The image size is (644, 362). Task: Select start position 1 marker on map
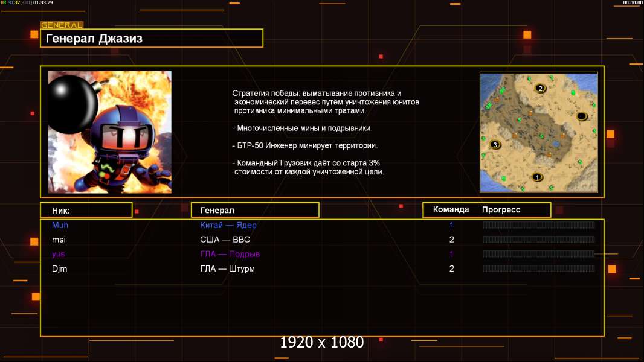(x=537, y=177)
